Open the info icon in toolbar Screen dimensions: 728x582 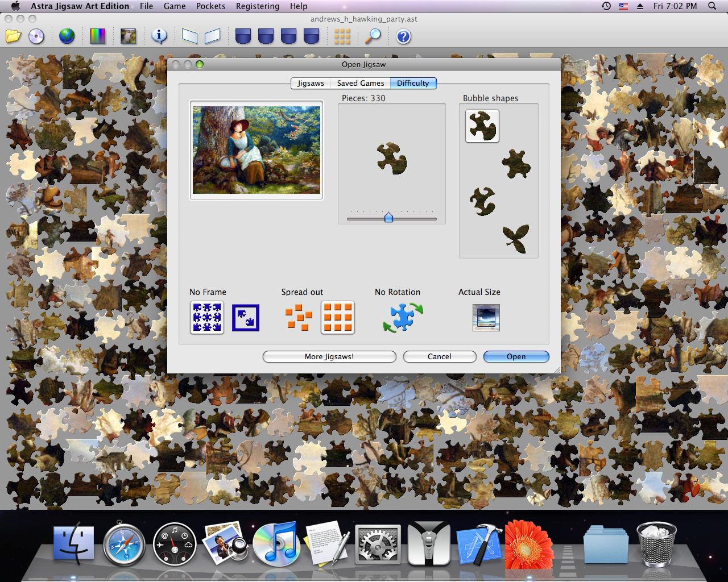click(x=159, y=37)
